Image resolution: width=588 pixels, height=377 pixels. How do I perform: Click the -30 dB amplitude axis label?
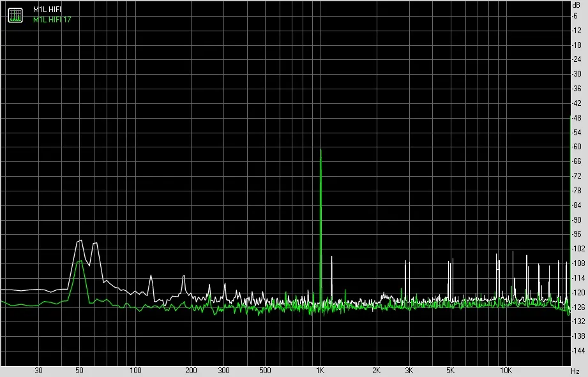point(577,74)
